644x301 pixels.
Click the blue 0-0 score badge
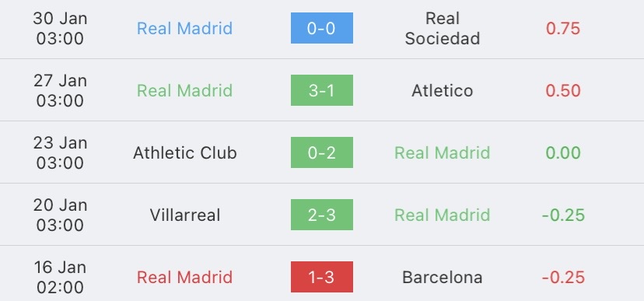321,28
